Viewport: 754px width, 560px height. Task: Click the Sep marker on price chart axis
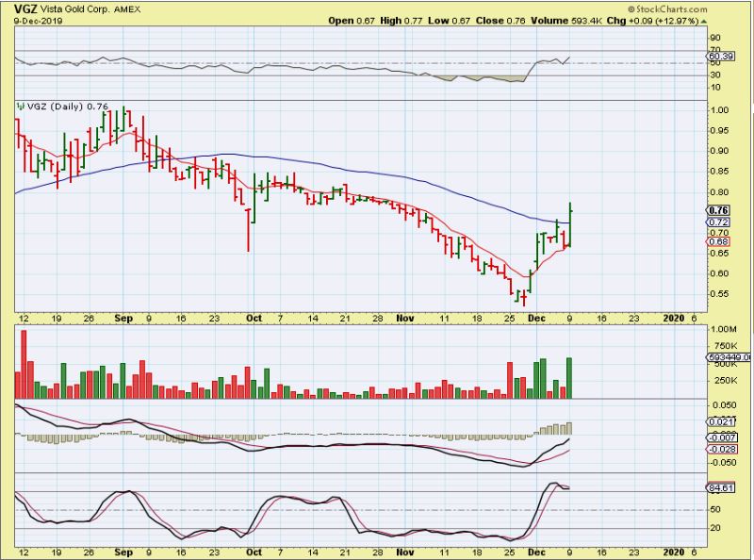124,320
